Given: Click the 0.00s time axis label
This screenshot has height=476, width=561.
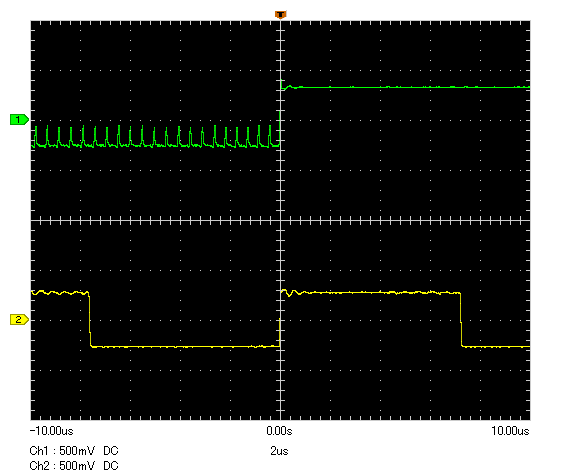Looking at the screenshot, I should [x=279, y=431].
